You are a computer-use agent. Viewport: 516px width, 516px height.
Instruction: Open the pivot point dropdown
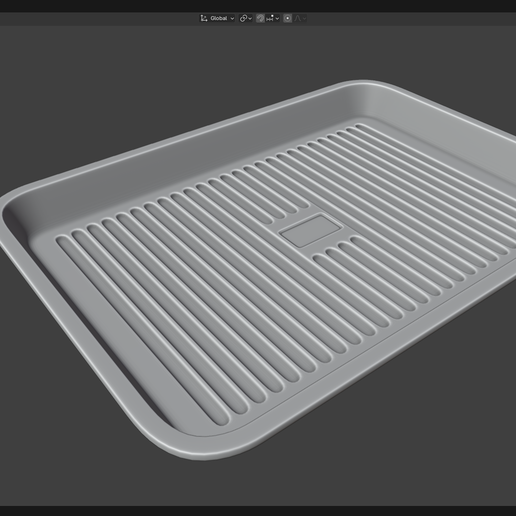coord(246,18)
